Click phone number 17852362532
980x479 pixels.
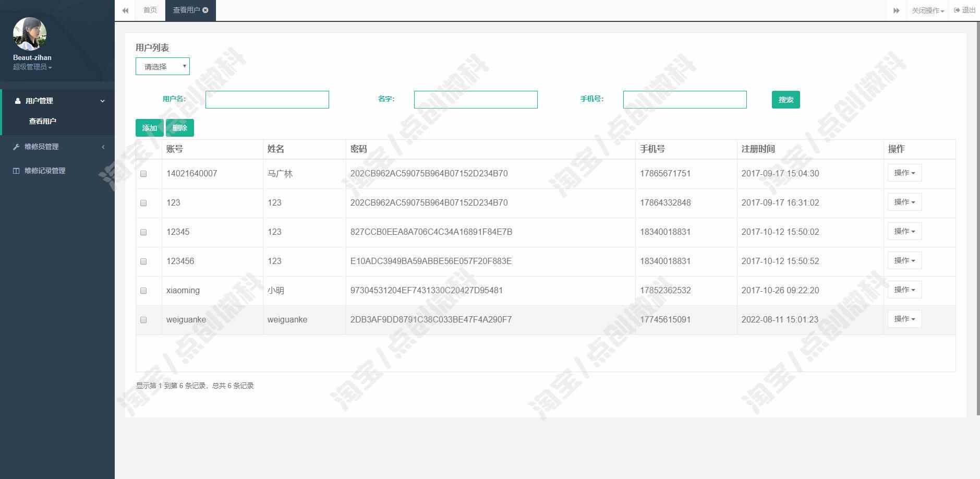pyautogui.click(x=666, y=290)
